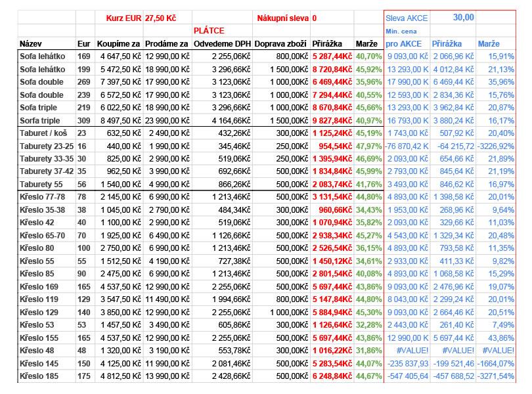This screenshot has width=532, height=394.
Task: Select the 1 994,66Kč DPH cell
Action: 231,299
